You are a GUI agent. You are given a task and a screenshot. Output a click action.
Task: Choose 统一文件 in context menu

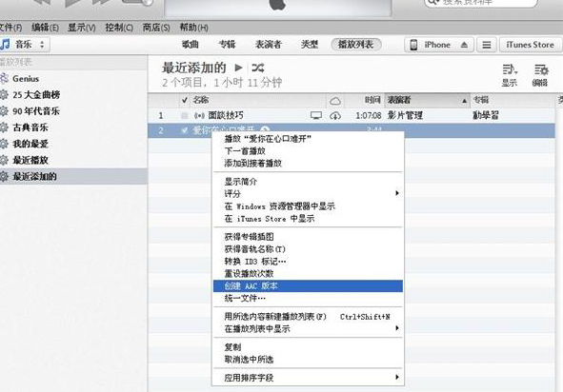point(308,299)
